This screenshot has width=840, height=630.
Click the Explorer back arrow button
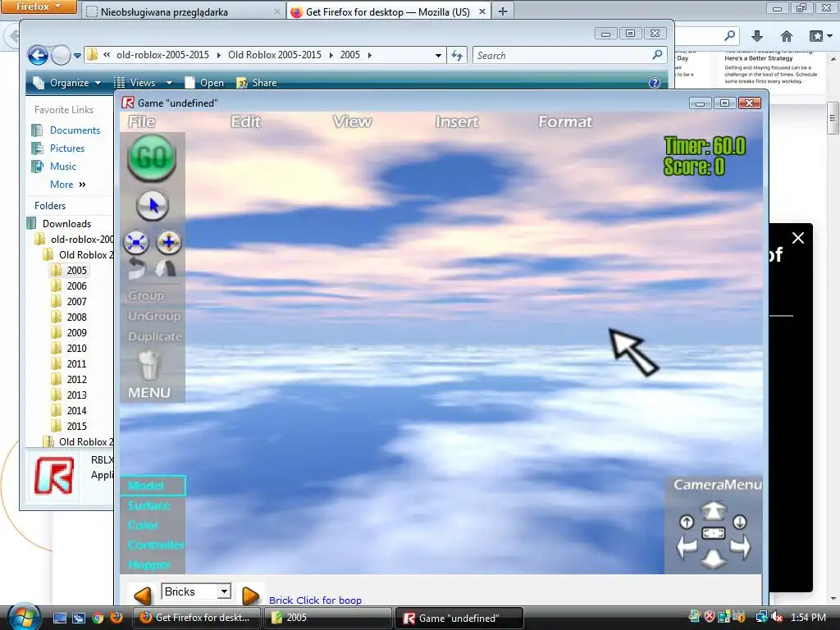(38, 55)
